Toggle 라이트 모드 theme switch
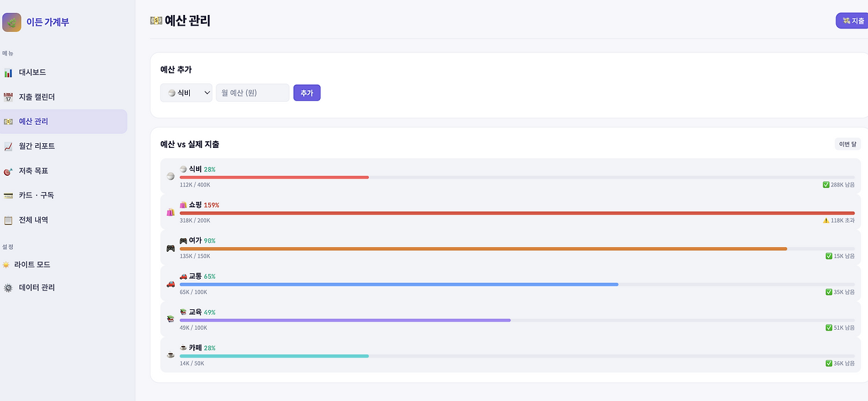This screenshot has width=868, height=401. pos(27,265)
